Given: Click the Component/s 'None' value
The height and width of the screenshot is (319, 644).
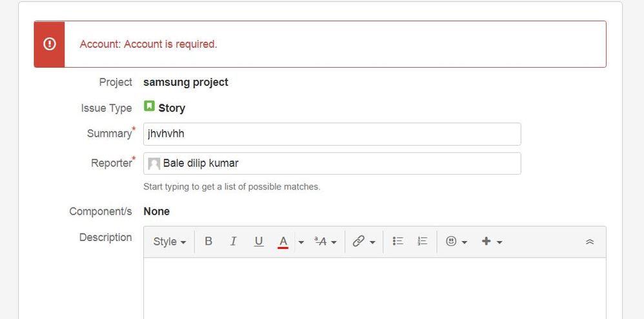Looking at the screenshot, I should (156, 211).
